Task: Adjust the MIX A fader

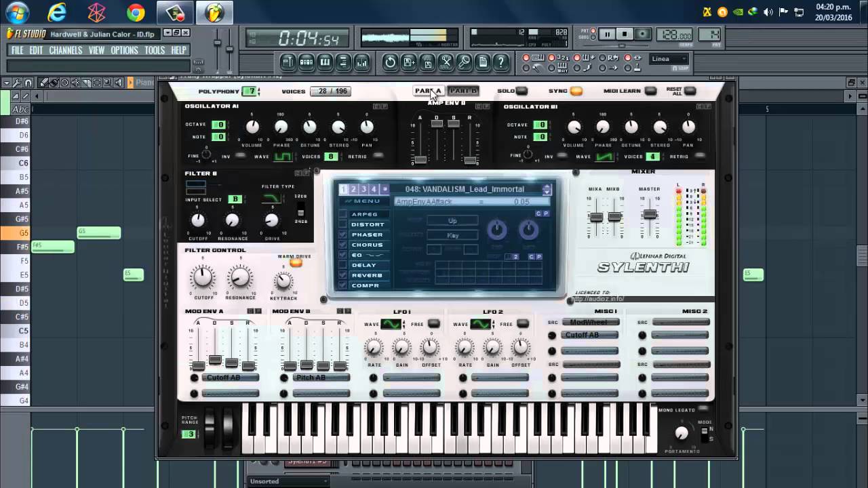Action: tap(596, 217)
